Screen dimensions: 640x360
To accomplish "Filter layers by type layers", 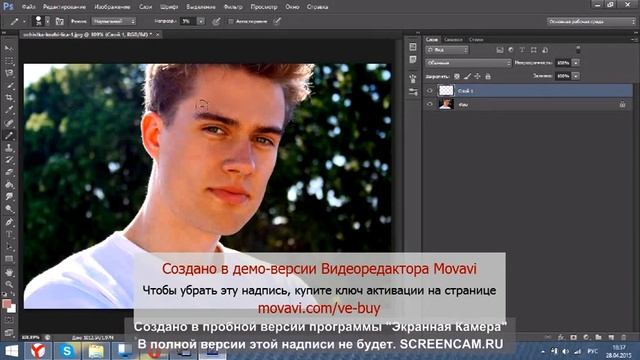I will (522, 50).
